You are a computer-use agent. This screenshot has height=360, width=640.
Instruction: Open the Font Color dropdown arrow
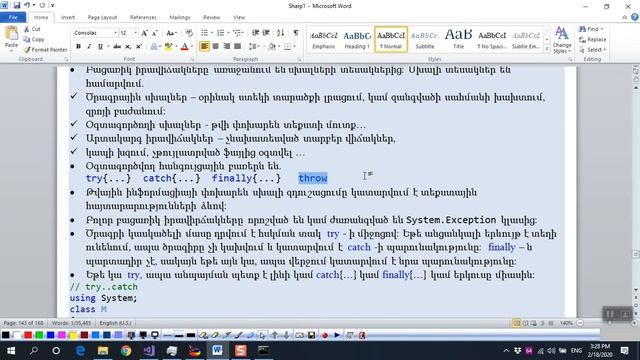[x=192, y=47]
